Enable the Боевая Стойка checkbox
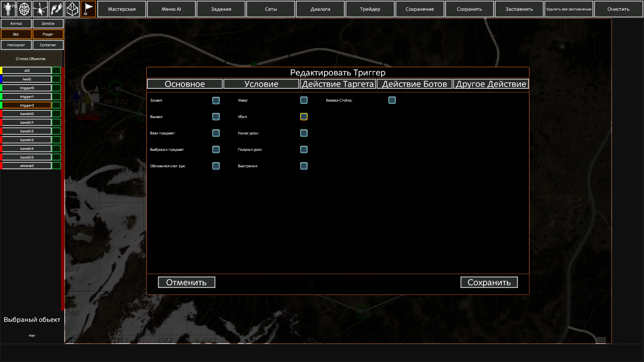This screenshot has width=644, height=362. pos(392,100)
